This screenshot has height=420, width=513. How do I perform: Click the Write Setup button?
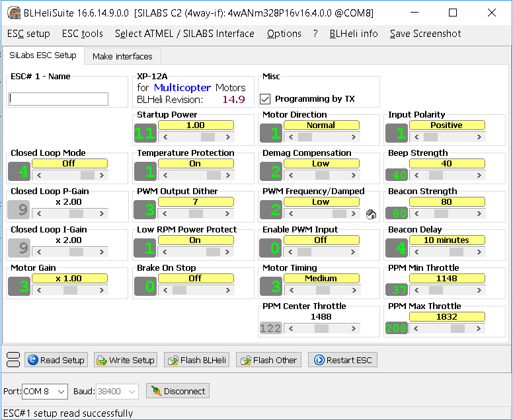(126, 360)
